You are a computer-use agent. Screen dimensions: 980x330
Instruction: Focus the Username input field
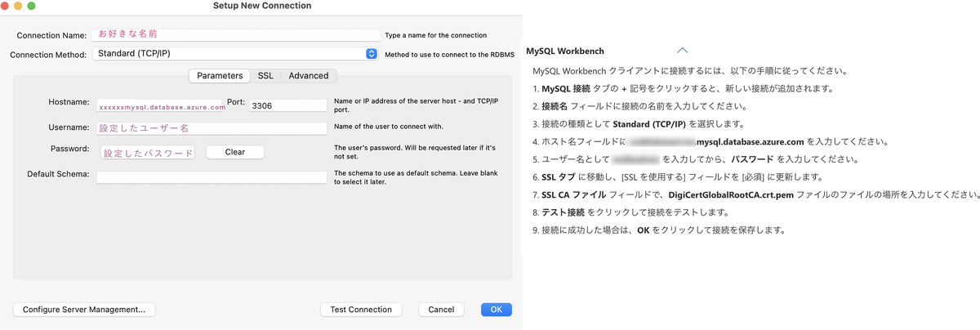click(212, 128)
